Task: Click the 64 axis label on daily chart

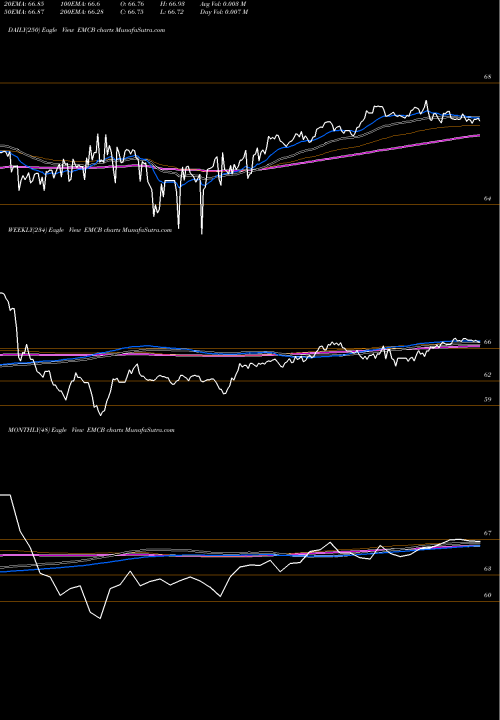Action: [487, 198]
